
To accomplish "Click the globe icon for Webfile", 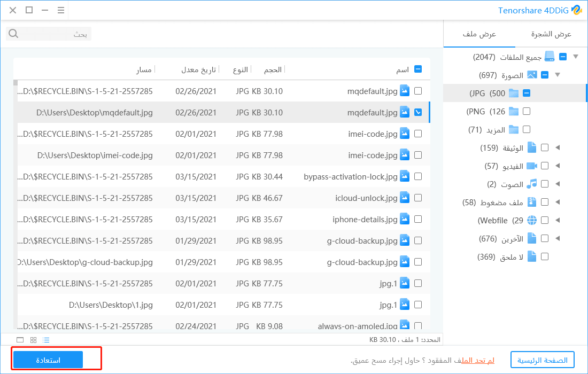I will 532,220.
